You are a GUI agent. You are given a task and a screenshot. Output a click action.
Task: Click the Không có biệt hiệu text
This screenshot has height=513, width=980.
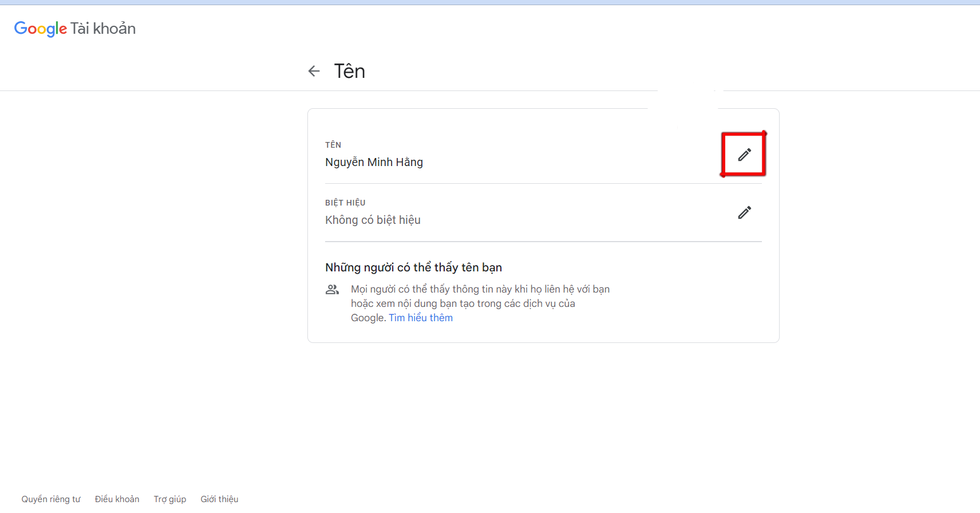tap(373, 220)
